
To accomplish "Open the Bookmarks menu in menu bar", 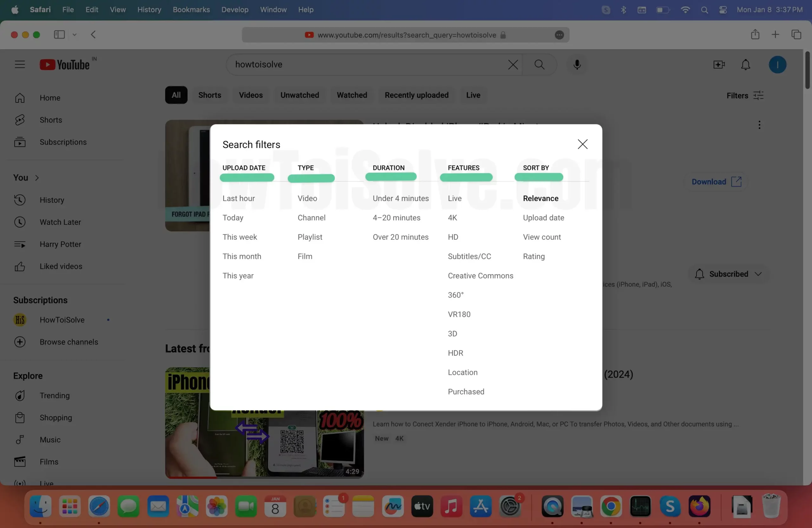I will (x=191, y=10).
